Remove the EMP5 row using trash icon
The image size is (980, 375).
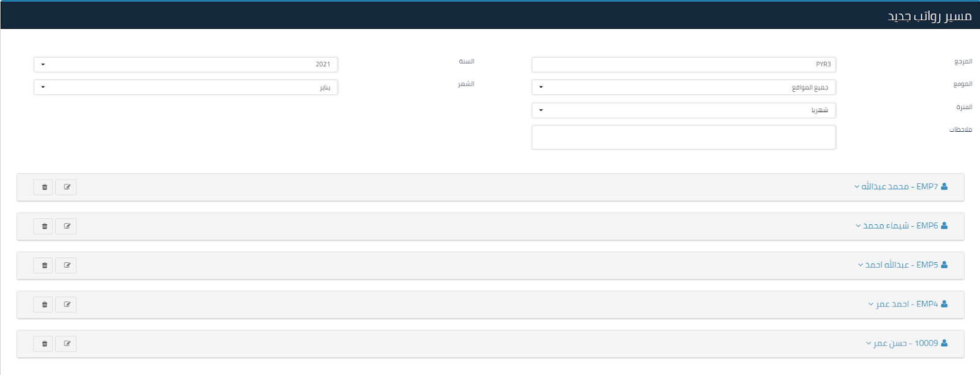43,265
